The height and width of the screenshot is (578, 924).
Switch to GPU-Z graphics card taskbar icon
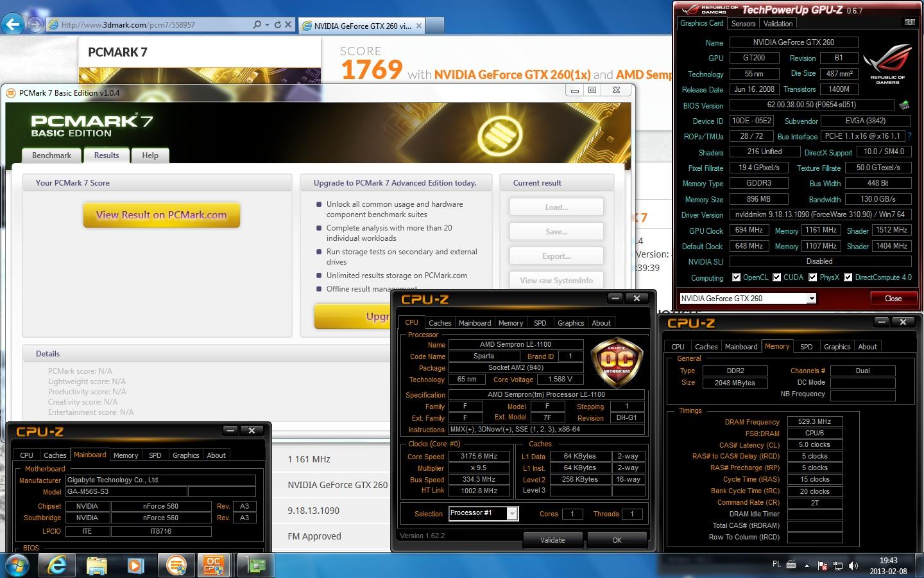pos(256,565)
